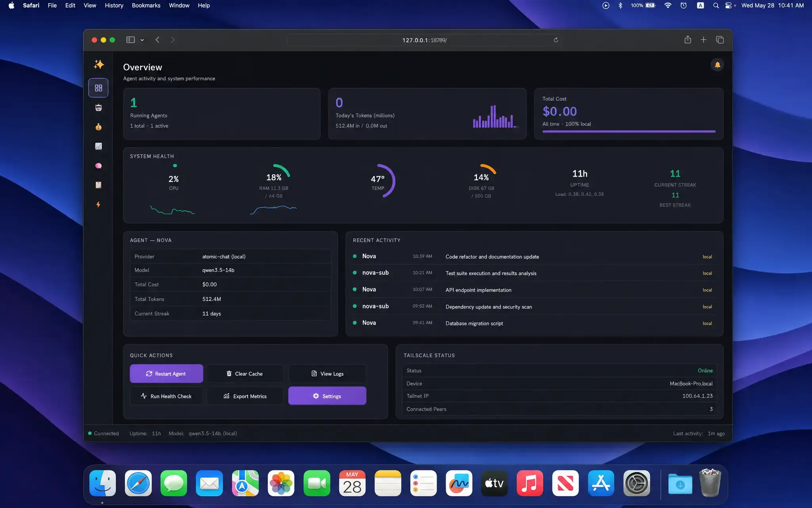Open the Window menu
The height and width of the screenshot is (508, 812).
click(179, 6)
